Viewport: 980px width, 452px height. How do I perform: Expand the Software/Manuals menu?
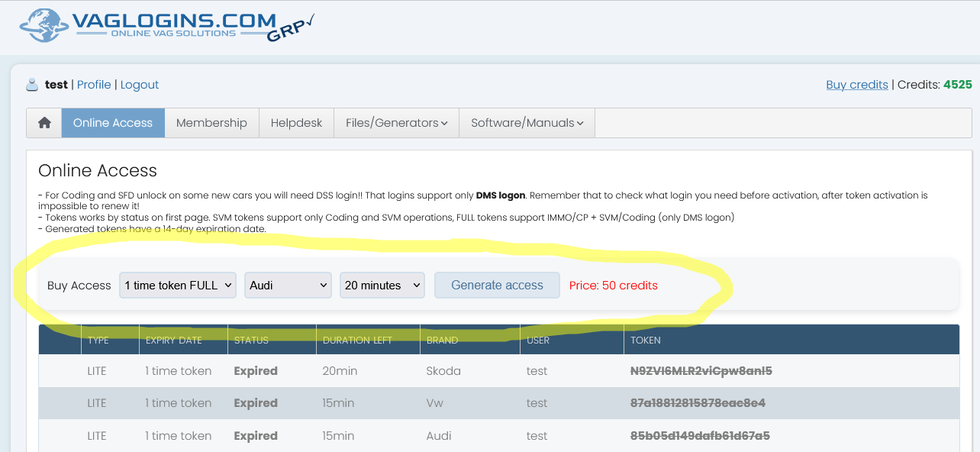click(x=527, y=123)
